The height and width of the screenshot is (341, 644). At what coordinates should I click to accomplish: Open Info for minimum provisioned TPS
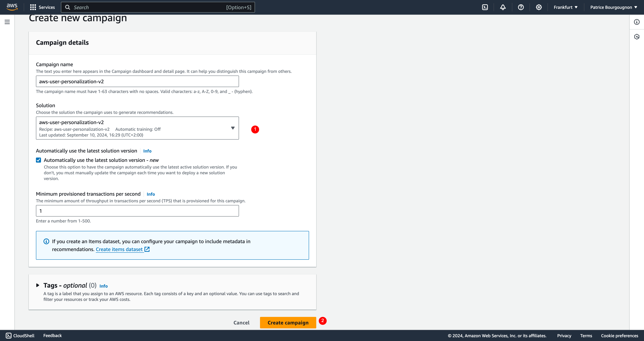click(x=151, y=194)
